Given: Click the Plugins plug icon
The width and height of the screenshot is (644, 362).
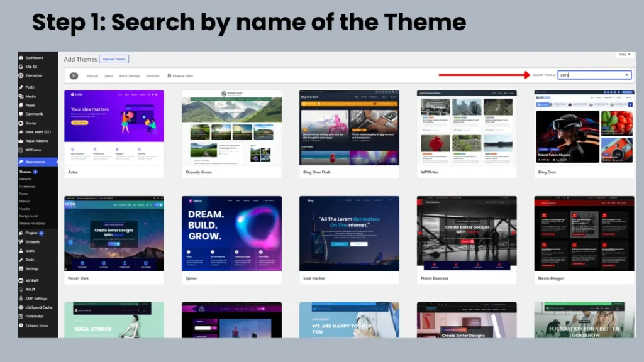Looking at the screenshot, I should pos(21,233).
